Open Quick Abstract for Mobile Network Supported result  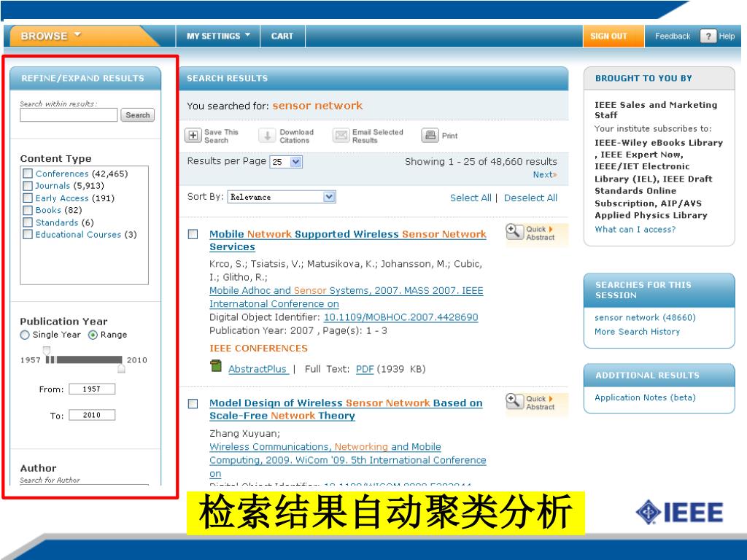tap(537, 233)
